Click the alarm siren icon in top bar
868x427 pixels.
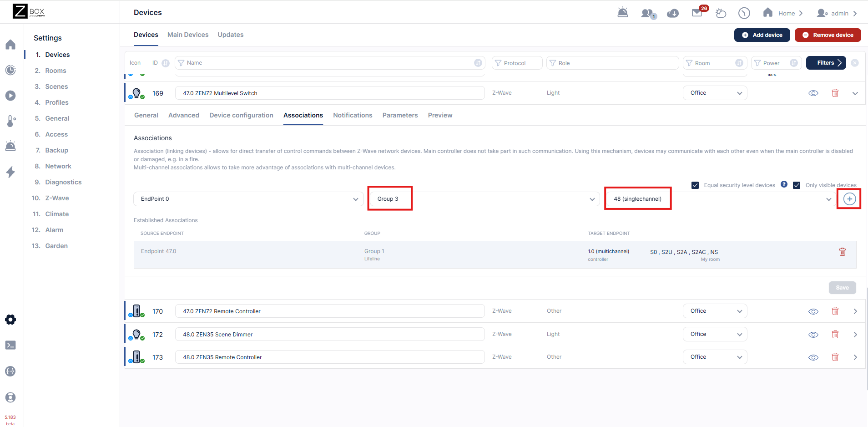coord(622,13)
